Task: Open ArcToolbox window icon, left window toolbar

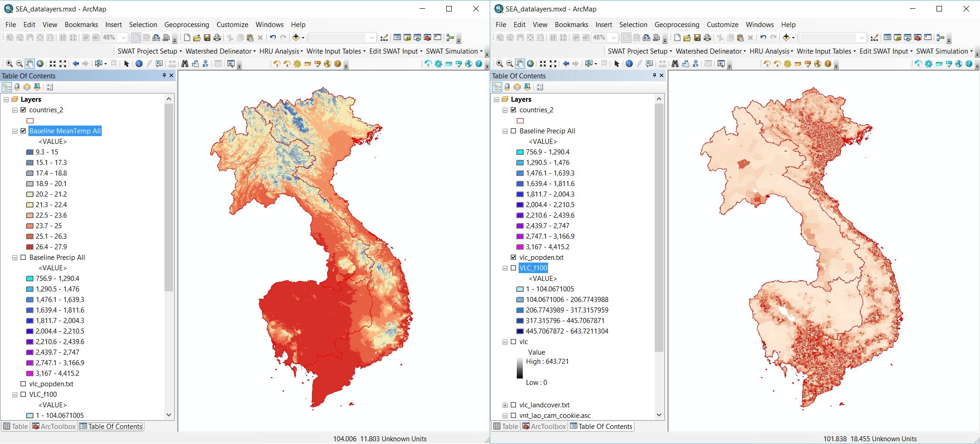Action: [427, 38]
